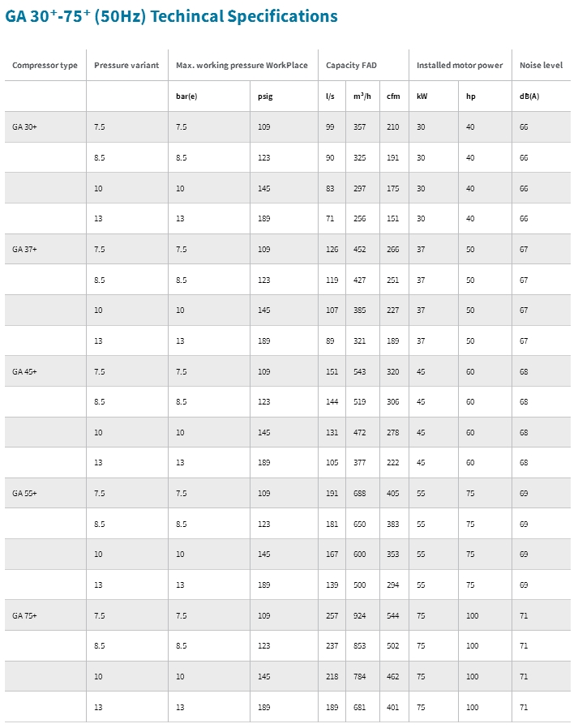Select the 924 m³/h capacity cell

point(360,615)
